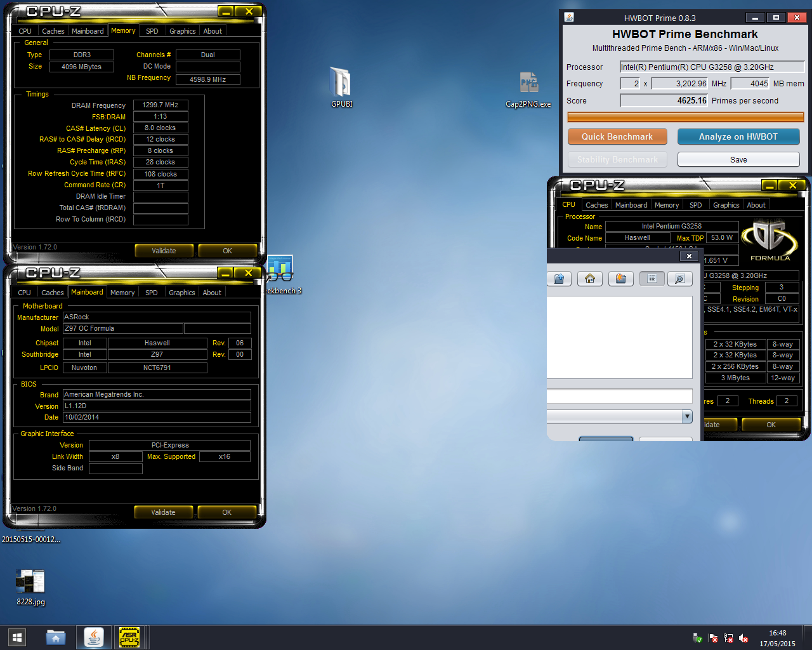Click OK in the Memory CPU-Z window
The image size is (812, 650).
(227, 251)
